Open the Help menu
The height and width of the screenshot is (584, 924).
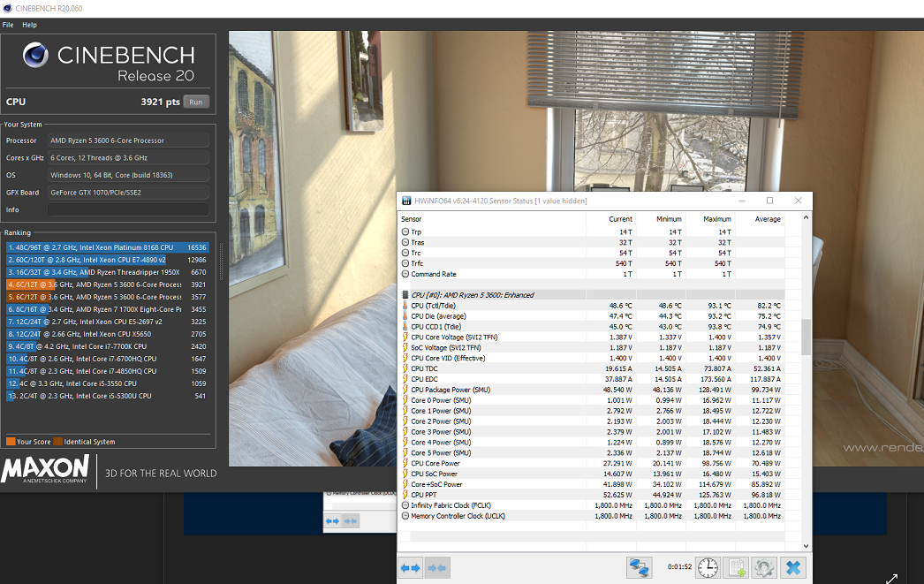(x=29, y=24)
